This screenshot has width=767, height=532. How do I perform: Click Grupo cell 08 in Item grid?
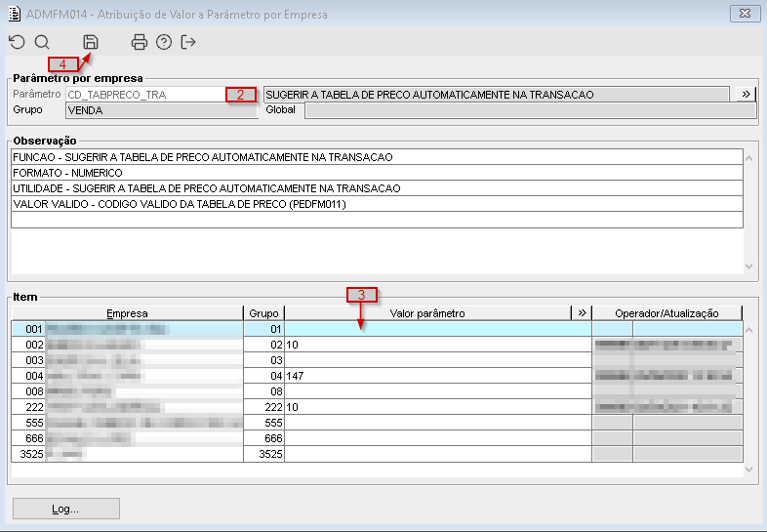(264, 391)
